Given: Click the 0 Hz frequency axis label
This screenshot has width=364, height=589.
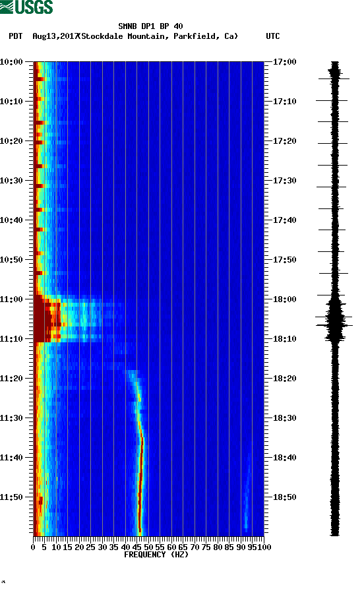Looking at the screenshot, I should click(x=33, y=547).
